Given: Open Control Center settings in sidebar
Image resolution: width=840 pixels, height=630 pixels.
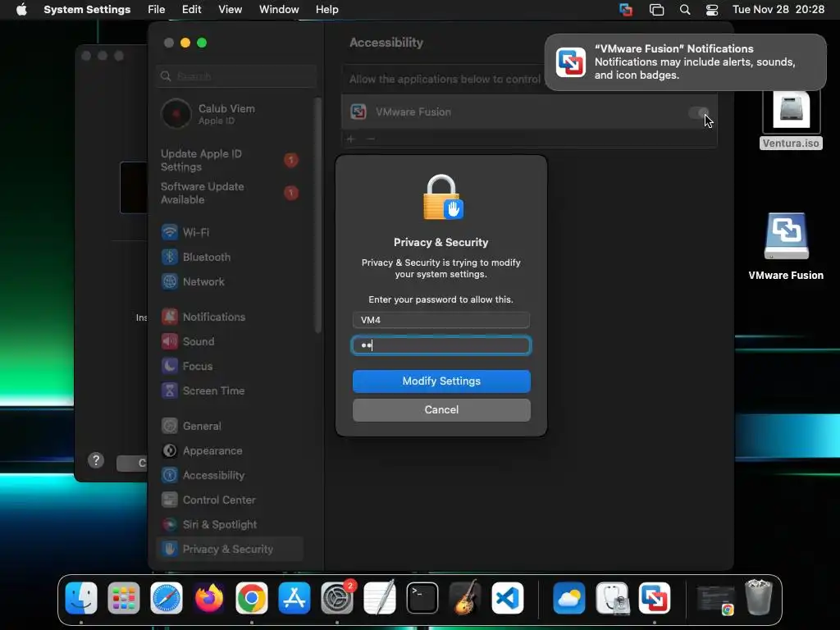Looking at the screenshot, I should coord(231,500).
